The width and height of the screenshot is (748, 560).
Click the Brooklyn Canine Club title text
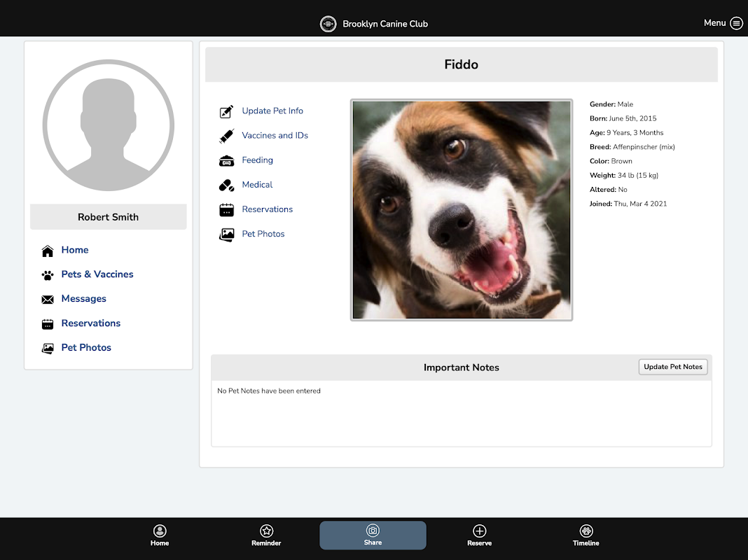click(x=385, y=24)
